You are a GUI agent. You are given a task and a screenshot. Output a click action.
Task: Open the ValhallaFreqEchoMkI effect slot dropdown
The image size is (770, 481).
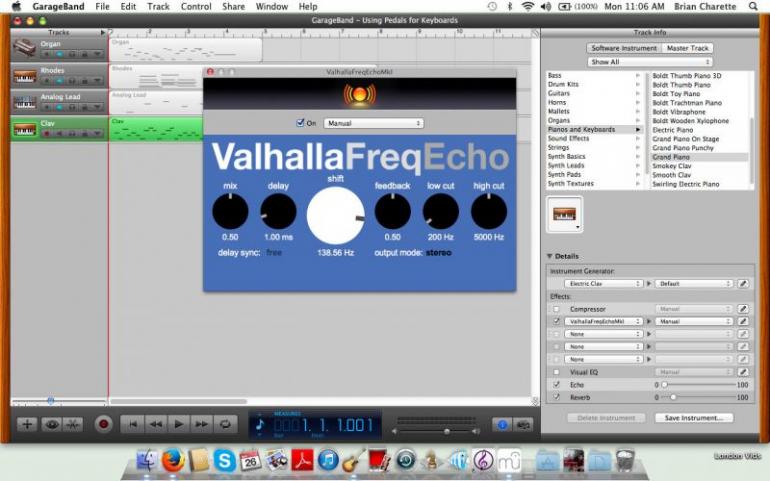point(604,321)
